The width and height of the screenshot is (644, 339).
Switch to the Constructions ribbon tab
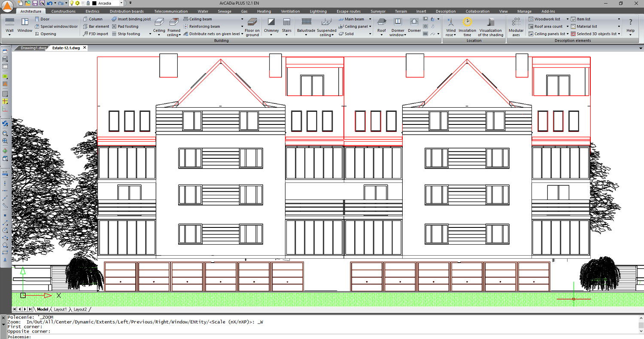coord(63,11)
